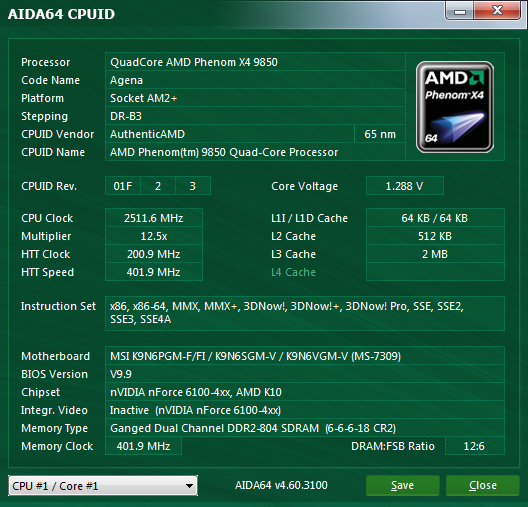528x507 pixels.
Task: Click the 12.5x multiplier value
Action: (154, 236)
